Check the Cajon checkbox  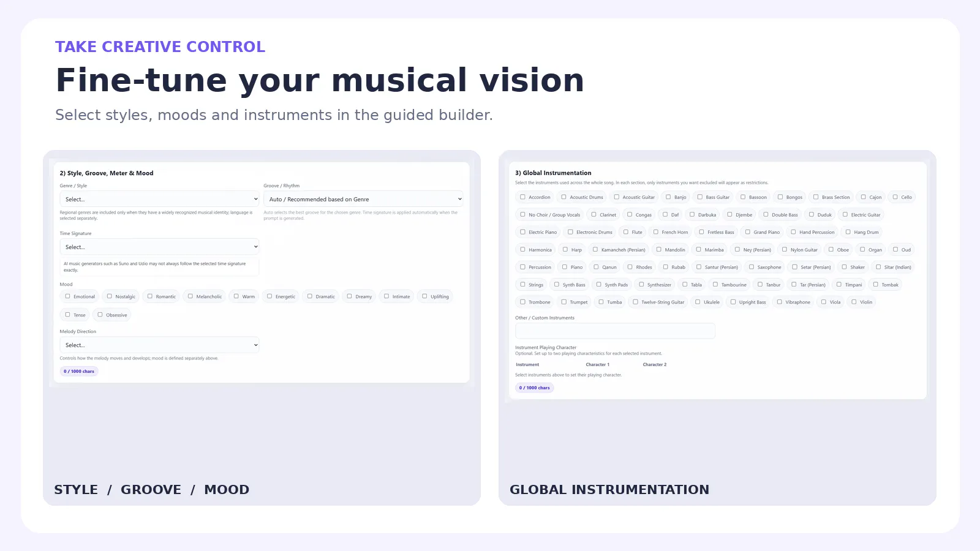(x=864, y=197)
